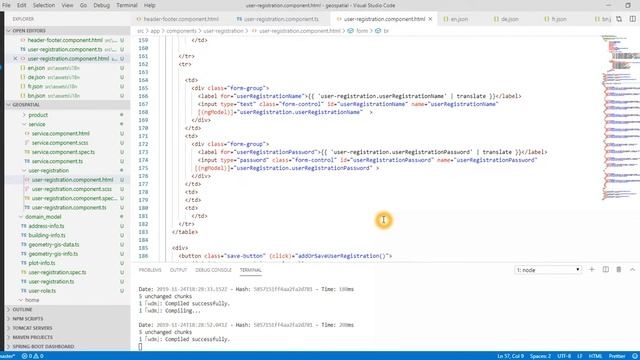Screen dimensions: 640x360
Task: Switch to header-footer.component.html tab
Action: pyautogui.click(x=181, y=19)
